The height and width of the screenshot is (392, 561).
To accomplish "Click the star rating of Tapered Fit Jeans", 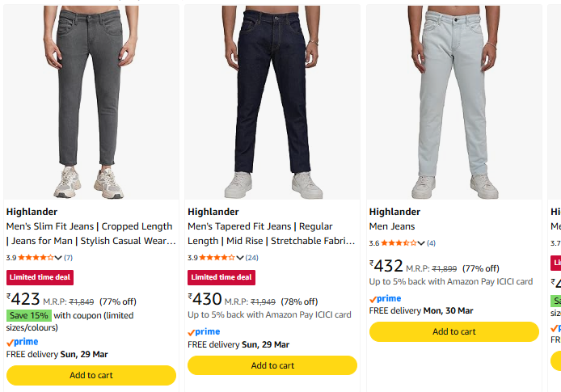I will coord(217,258).
